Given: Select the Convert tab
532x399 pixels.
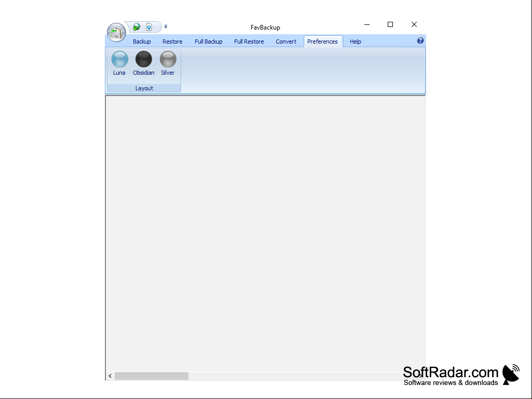Looking at the screenshot, I should (286, 42).
